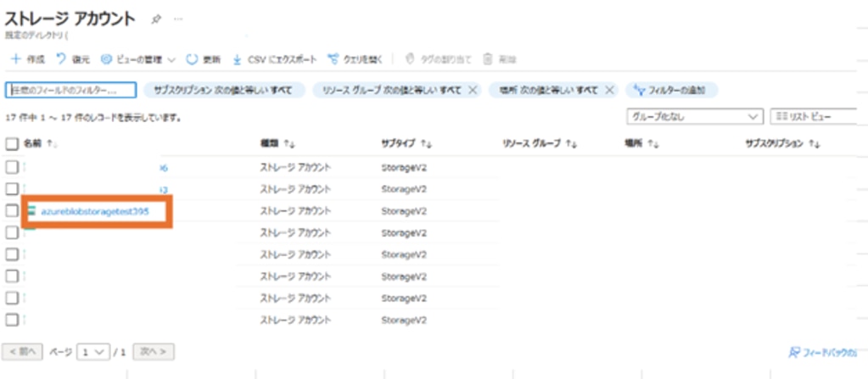
Task: Remove the 場所 filter with X
Action: point(609,90)
